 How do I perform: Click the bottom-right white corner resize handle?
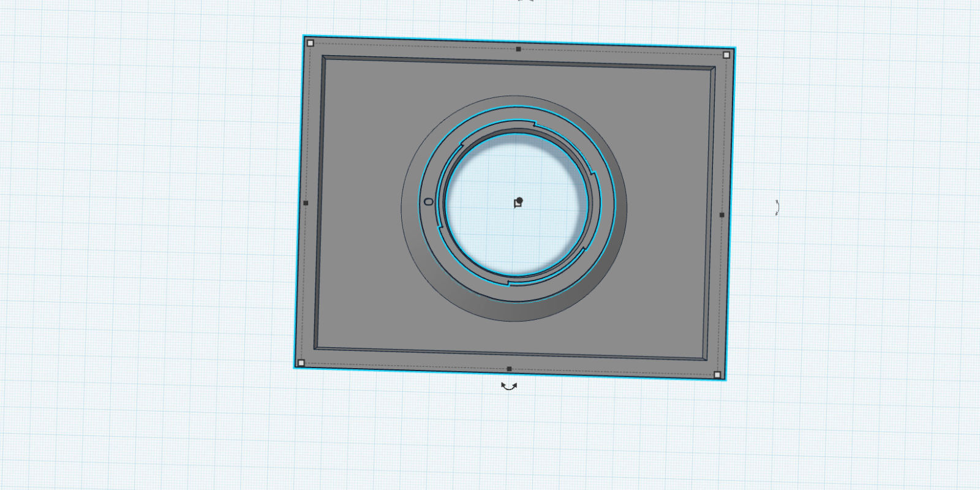pyautogui.click(x=717, y=374)
